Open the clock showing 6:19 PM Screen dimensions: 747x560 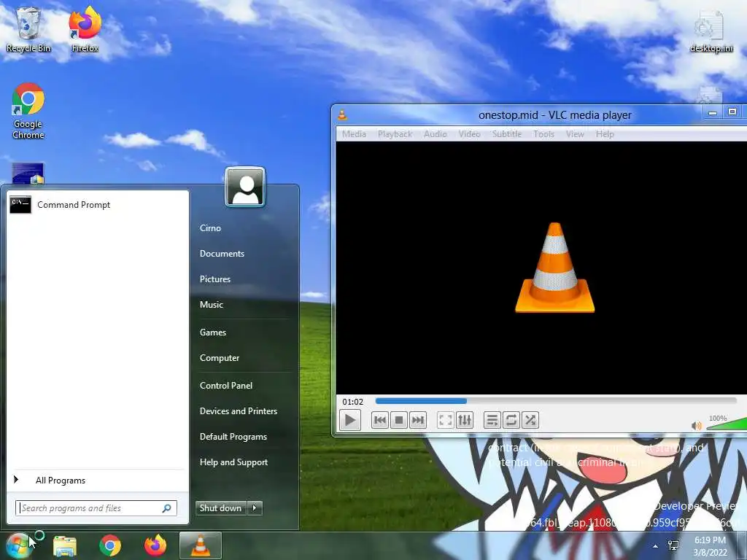(710, 546)
